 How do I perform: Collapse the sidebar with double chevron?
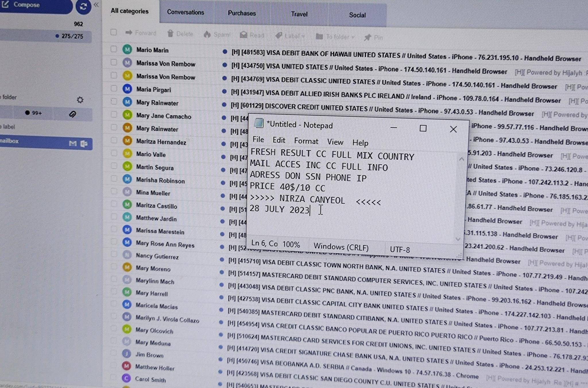(96, 5)
